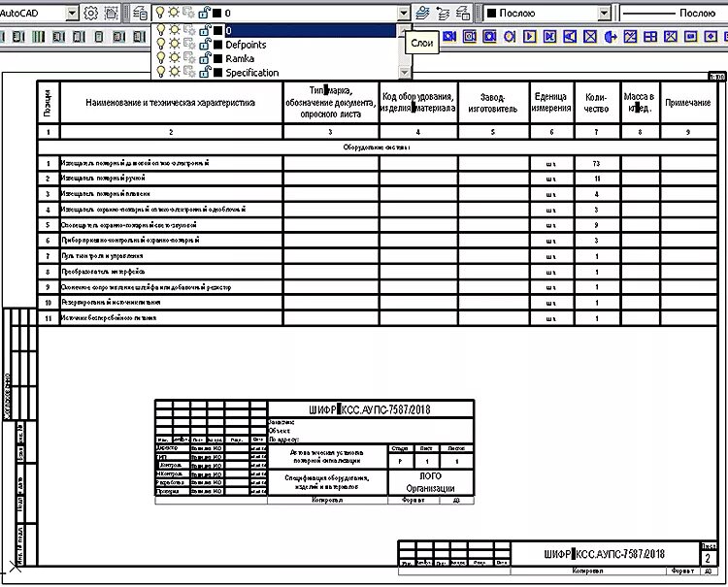Select the 'Примечание' column header

pyautogui.click(x=688, y=103)
